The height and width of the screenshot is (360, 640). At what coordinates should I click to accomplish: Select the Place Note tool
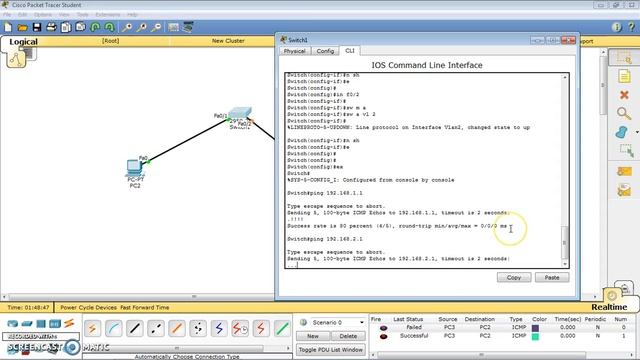(624, 76)
